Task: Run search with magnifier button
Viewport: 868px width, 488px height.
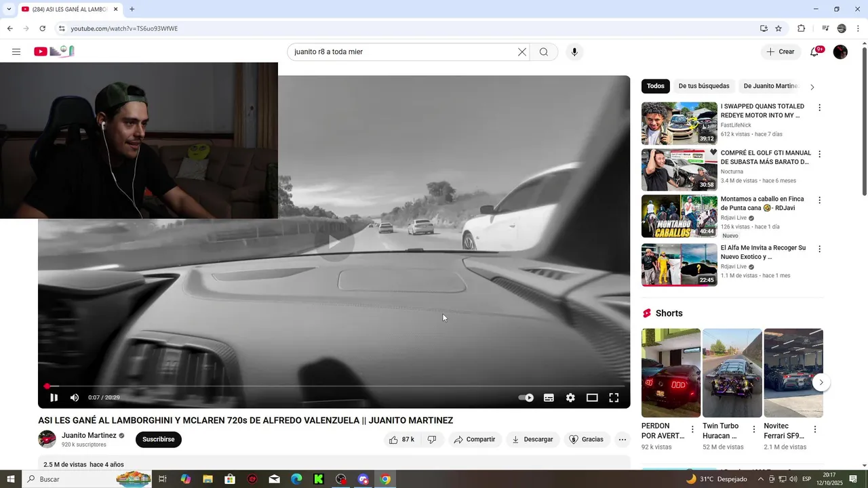Action: (544, 52)
